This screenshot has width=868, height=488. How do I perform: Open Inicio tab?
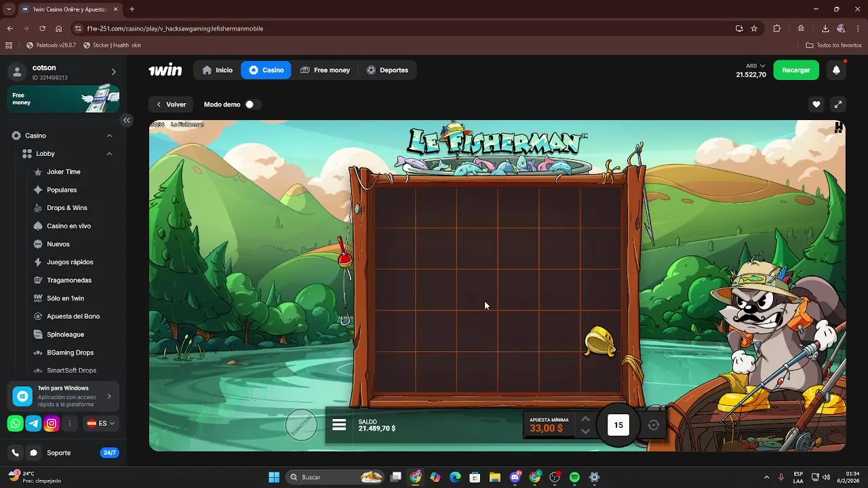point(218,70)
